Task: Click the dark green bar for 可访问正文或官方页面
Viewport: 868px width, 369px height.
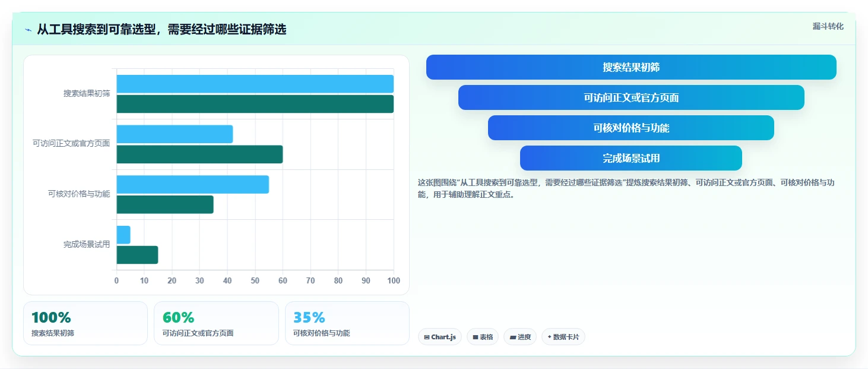Action: click(199, 154)
